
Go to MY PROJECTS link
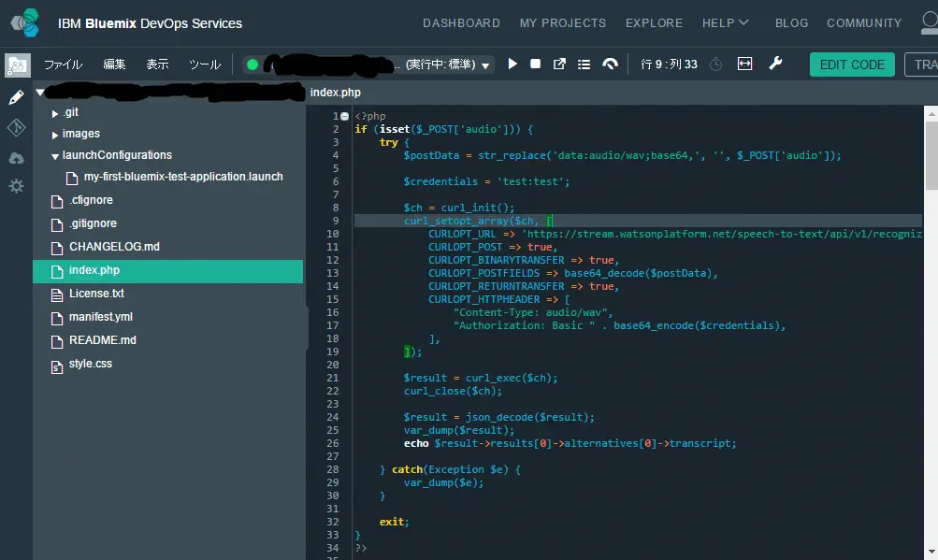(562, 23)
